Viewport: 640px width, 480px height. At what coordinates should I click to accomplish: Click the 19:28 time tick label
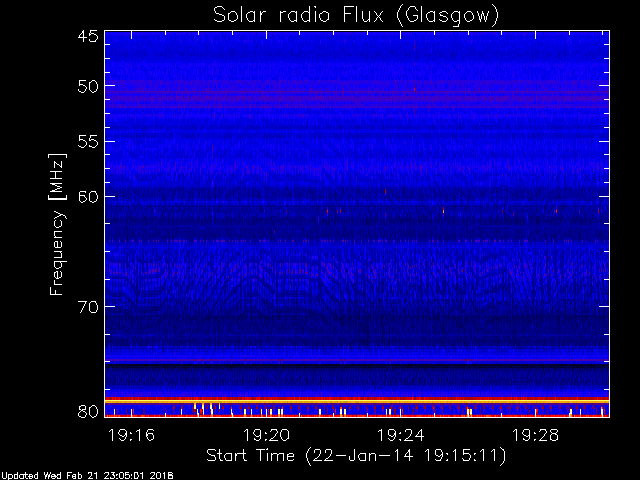(535, 435)
